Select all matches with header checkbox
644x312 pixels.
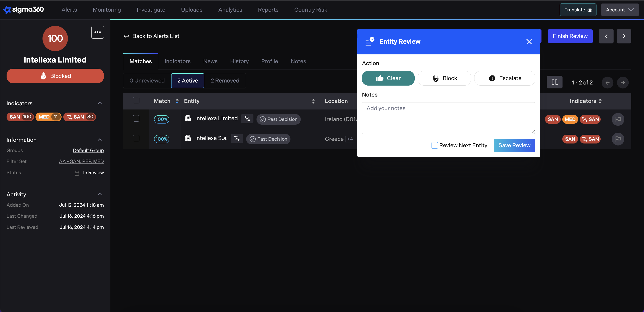click(136, 100)
